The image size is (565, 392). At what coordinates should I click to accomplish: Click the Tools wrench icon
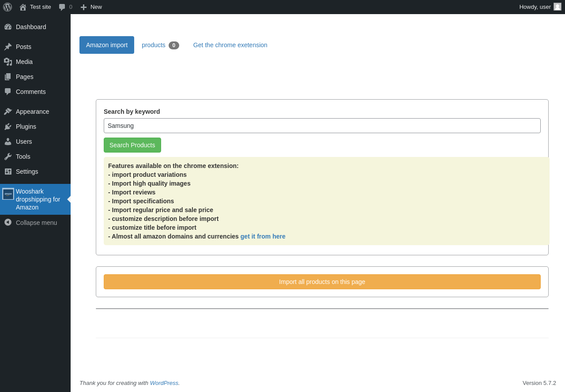click(8, 157)
